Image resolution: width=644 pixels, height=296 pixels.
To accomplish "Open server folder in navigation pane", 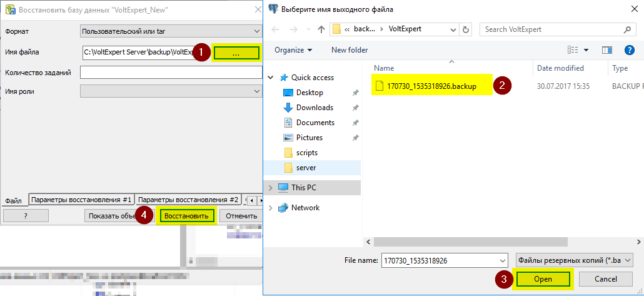I will [306, 168].
